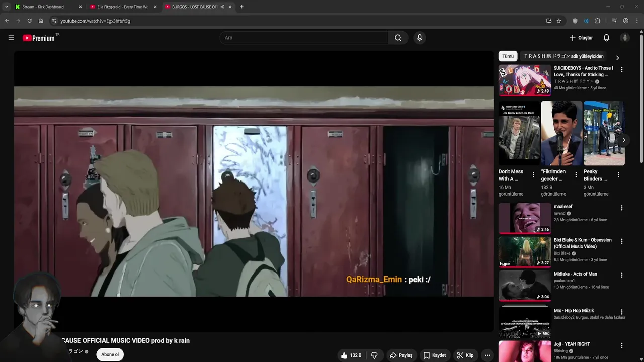
Task: Save the video with Kaydet
Action: point(435,355)
